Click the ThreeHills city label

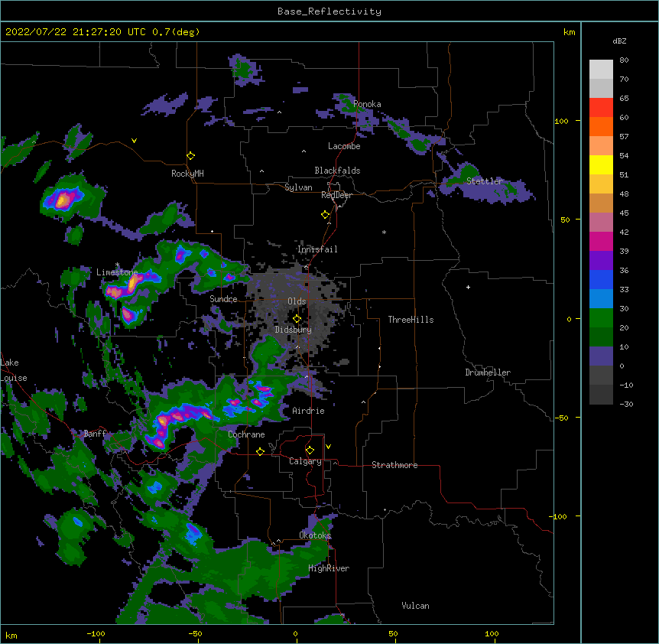411,320
